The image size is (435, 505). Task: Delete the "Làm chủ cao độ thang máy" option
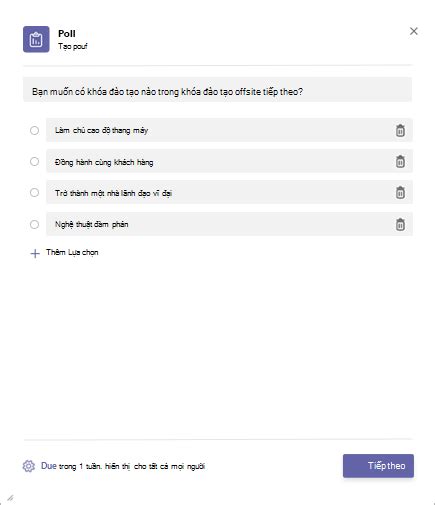point(400,130)
